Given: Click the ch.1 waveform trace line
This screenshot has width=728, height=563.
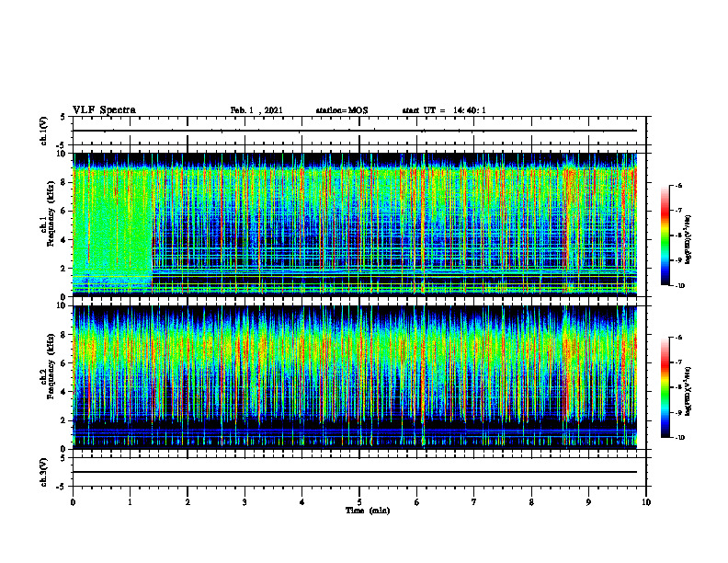Looking at the screenshot, I should [355, 131].
